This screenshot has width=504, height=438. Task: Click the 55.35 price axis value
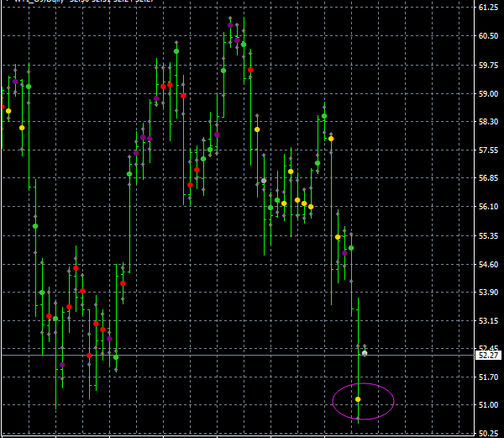coord(488,236)
